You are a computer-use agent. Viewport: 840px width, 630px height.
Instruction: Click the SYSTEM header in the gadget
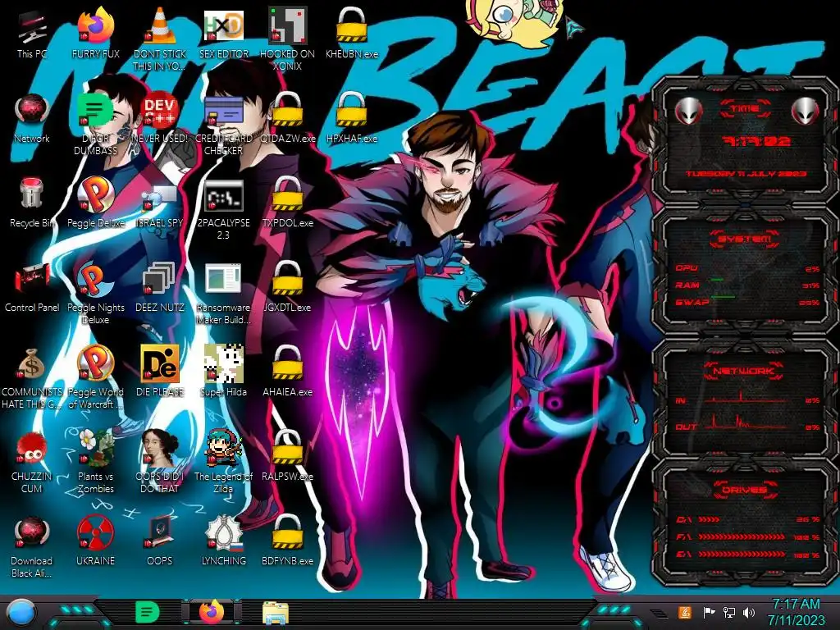744,239
